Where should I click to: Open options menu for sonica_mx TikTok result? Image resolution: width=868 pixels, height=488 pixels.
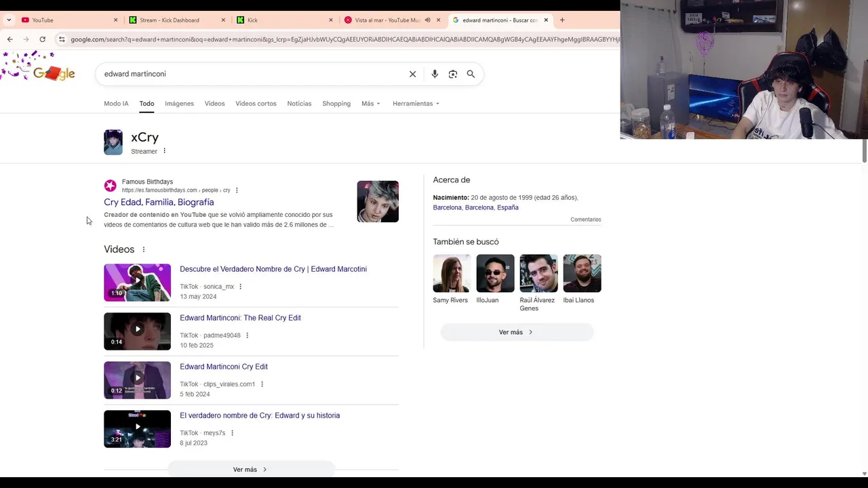240,287
